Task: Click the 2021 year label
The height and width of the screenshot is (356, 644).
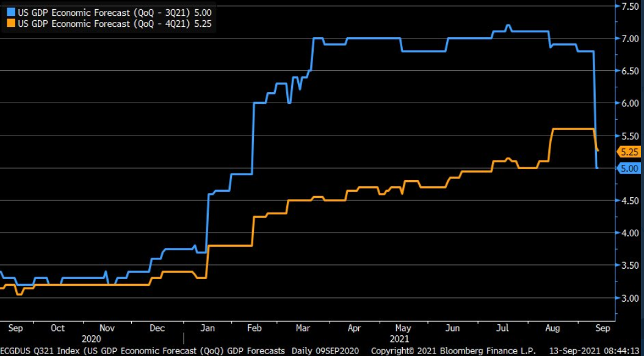Action: (399, 339)
